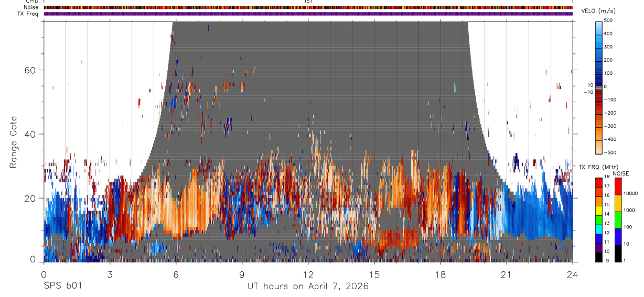Click the x-axis hour tick '6'
The width and height of the screenshot is (644, 297).
(176, 273)
